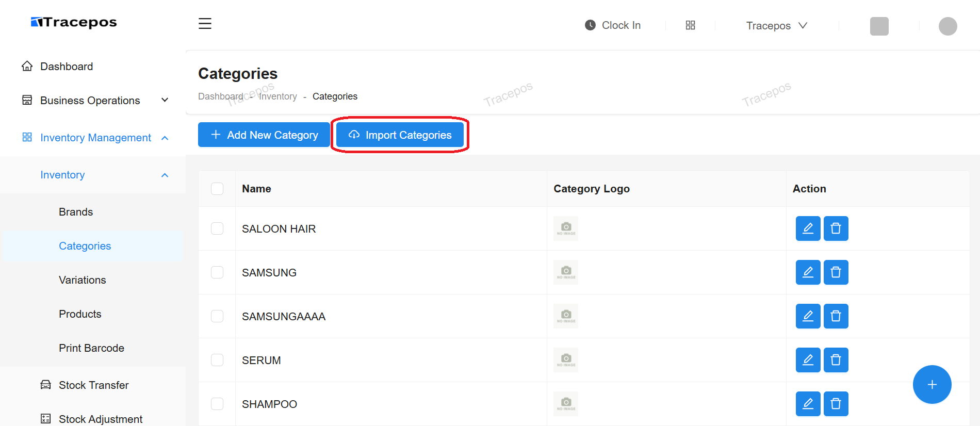Screen dimensions: 980x426
Task: Click the floating blue plus button
Action: coord(932,385)
